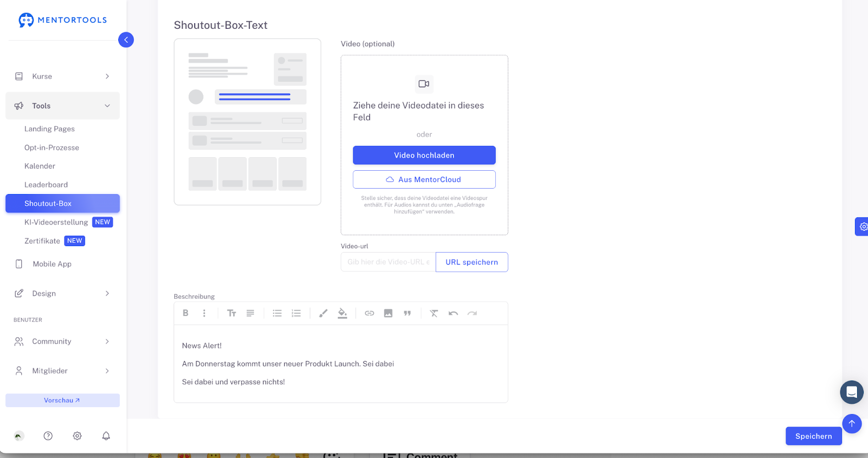Toggle bold formatting in the editor
868x458 pixels.
(186, 313)
